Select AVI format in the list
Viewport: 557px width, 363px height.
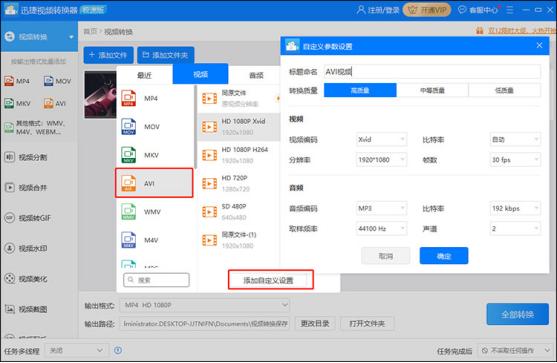[x=154, y=183]
